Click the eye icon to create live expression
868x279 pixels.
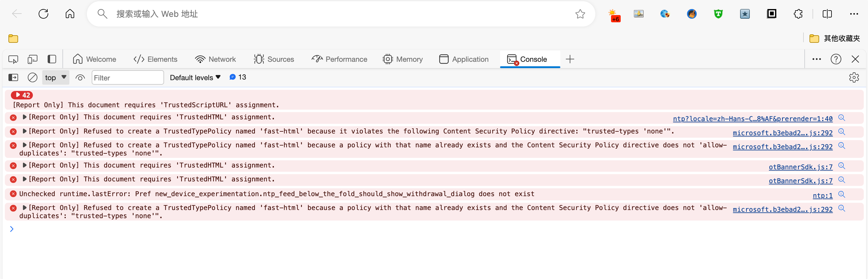click(80, 77)
